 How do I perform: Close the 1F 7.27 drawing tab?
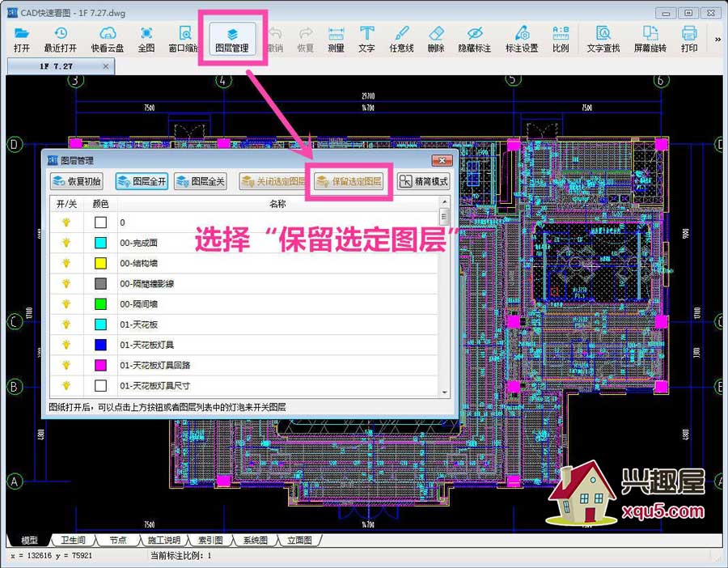coord(106,66)
